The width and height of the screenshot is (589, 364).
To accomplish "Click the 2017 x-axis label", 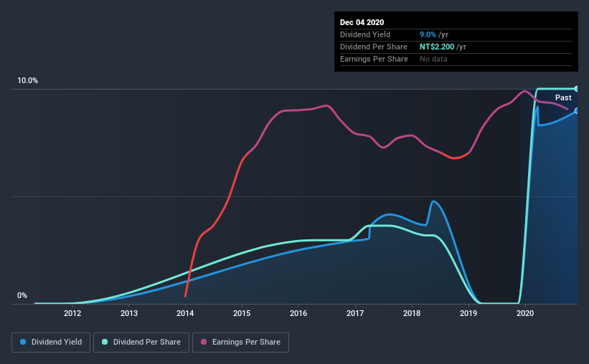I will pos(355,313).
